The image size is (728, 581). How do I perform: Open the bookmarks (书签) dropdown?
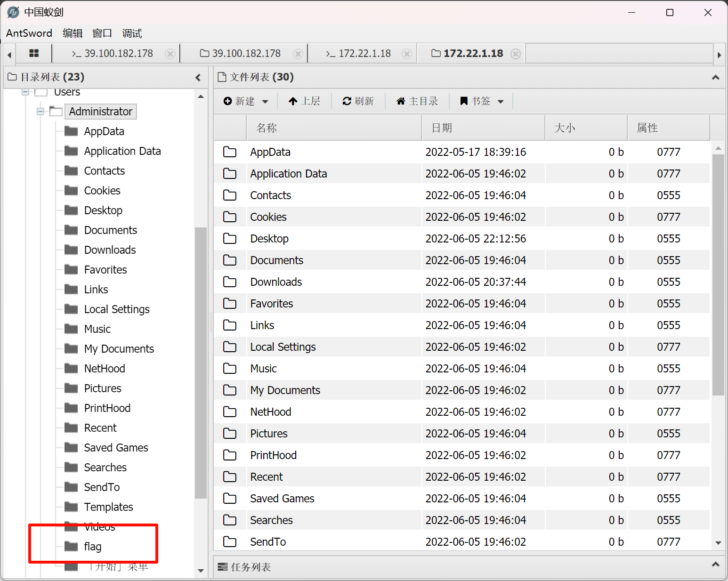482,101
